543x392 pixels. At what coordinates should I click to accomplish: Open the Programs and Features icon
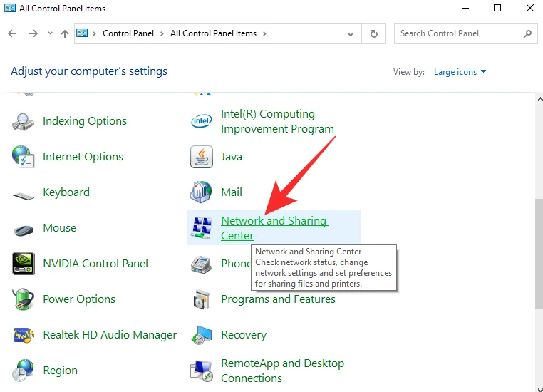tap(202, 299)
